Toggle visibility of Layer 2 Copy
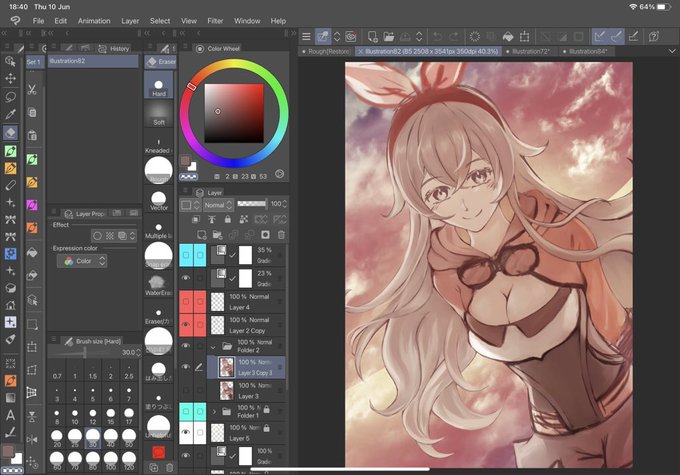Viewport: 680px width, 475px height. (186, 324)
